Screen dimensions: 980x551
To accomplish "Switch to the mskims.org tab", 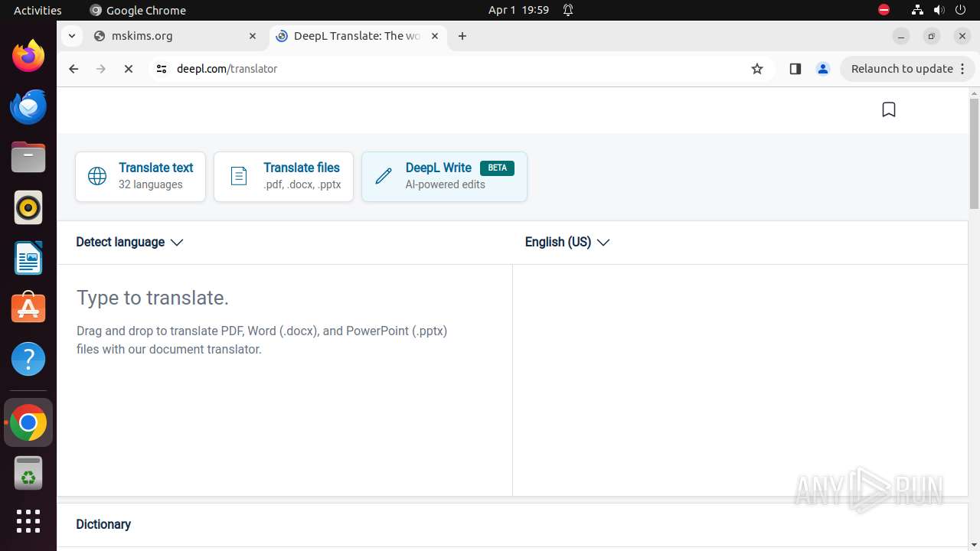I will [x=176, y=36].
